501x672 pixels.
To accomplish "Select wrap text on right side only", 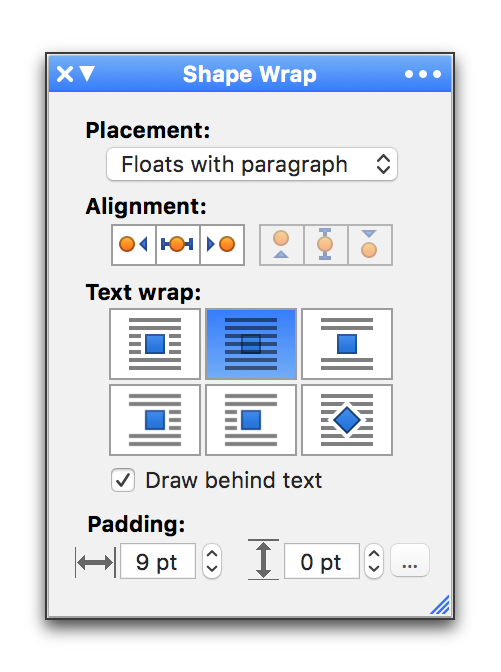I will 155,420.
